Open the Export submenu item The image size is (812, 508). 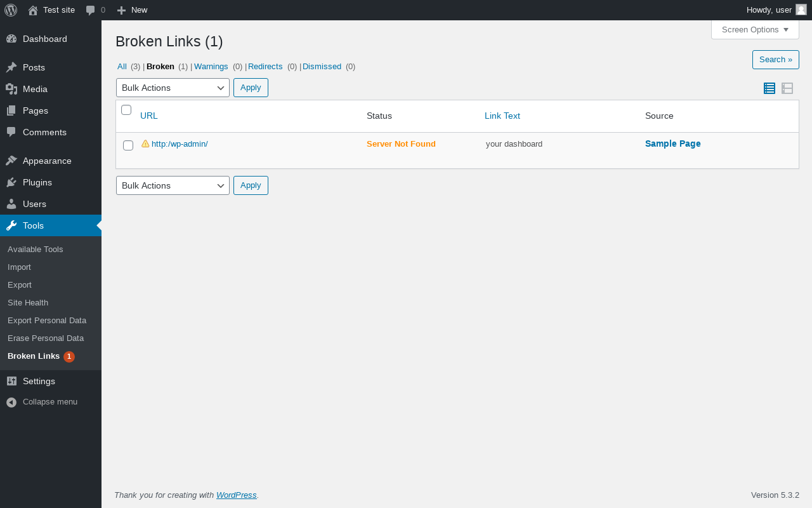[20, 285]
